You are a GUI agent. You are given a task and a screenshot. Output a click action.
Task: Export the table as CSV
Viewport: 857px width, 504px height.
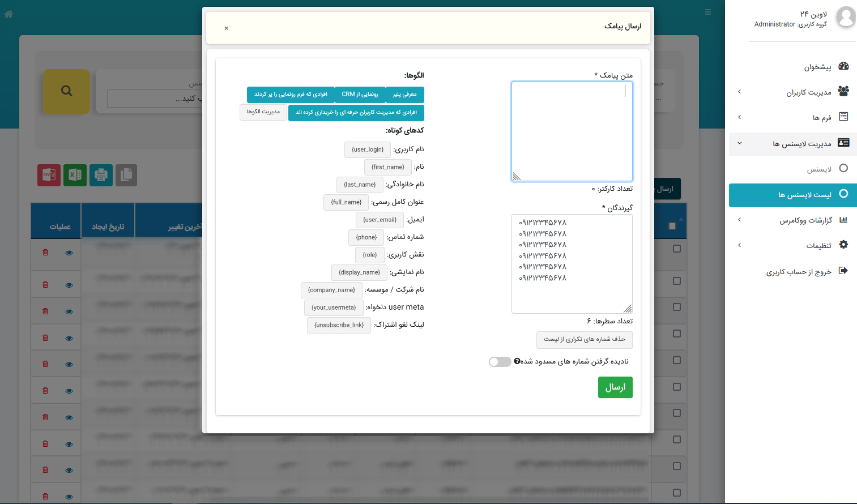point(49,175)
